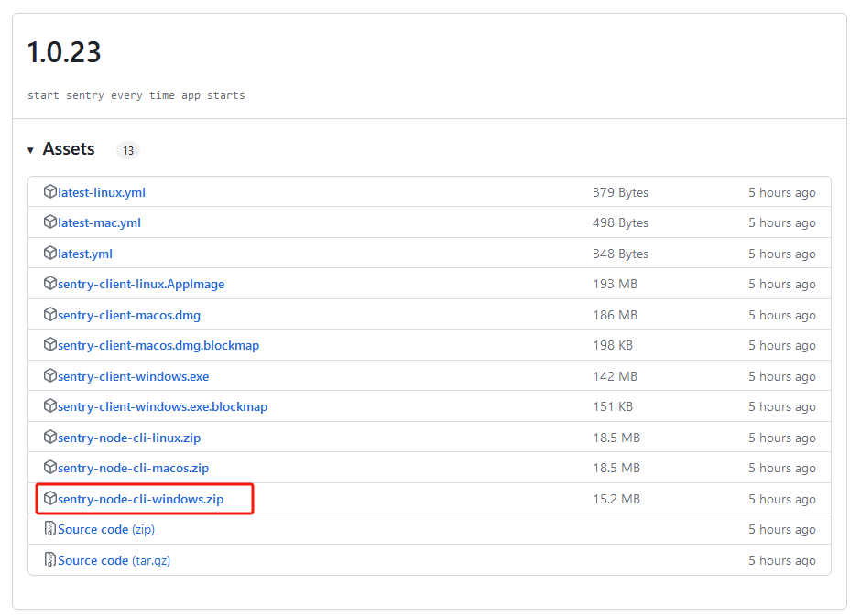Click the package icon beside sentry-node-cli-windows.zip

pyautogui.click(x=49, y=499)
